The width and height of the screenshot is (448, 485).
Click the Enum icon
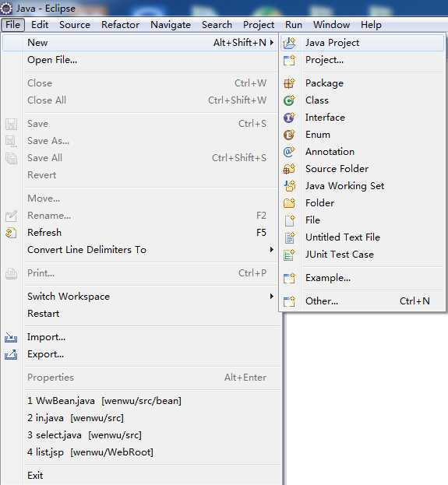coord(289,135)
